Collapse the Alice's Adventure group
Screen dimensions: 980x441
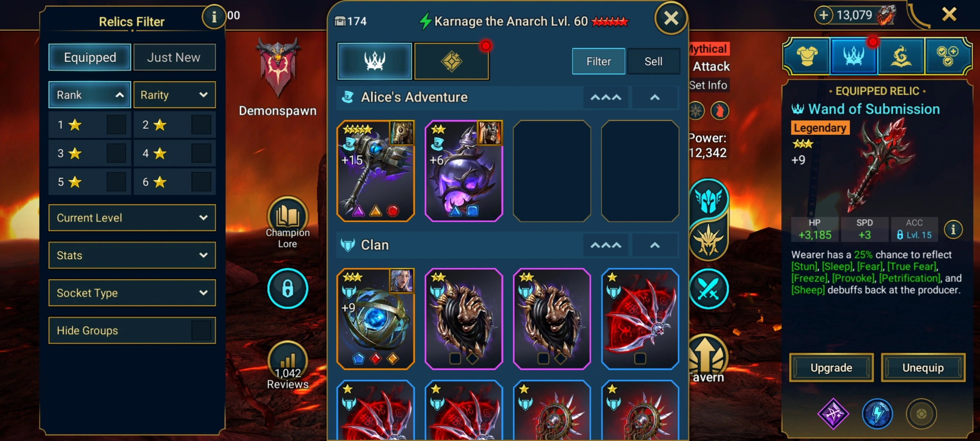(x=655, y=97)
